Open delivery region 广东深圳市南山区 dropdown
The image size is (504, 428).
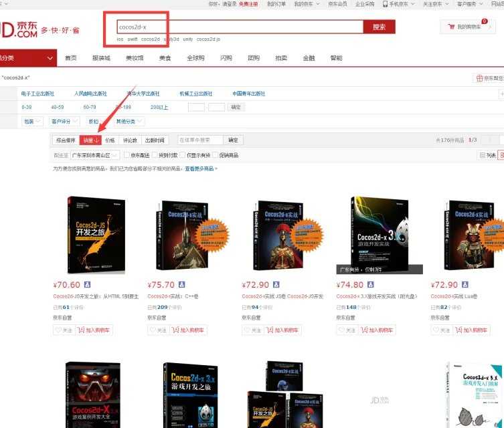click(x=95, y=155)
